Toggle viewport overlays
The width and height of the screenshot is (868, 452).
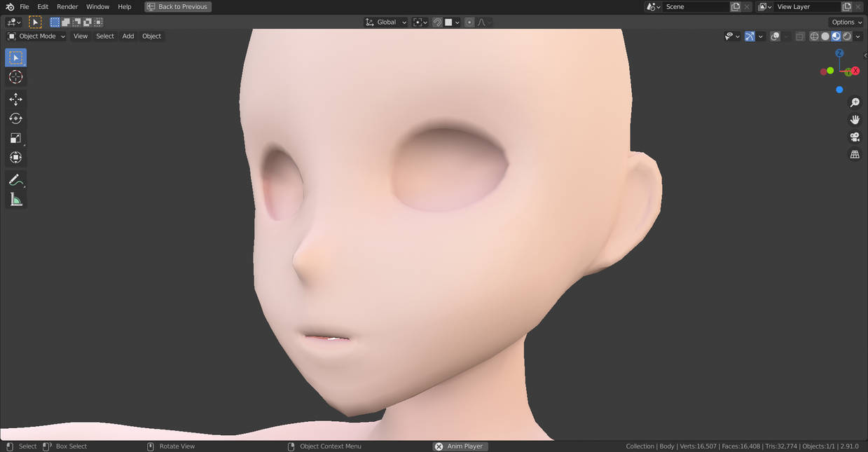[775, 36]
